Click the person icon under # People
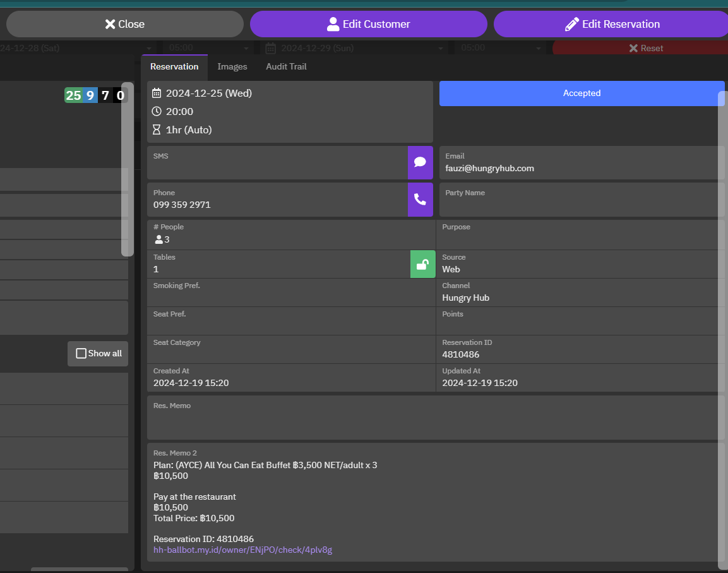728x573 pixels. coord(158,239)
